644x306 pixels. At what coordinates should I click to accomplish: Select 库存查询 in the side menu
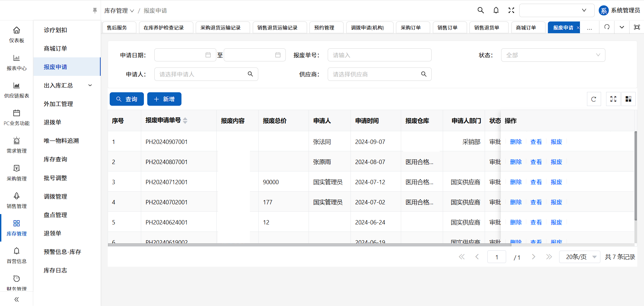point(55,159)
